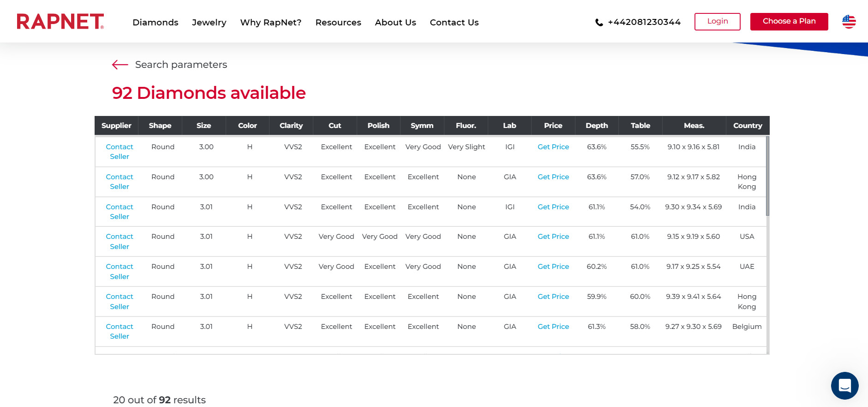The image size is (868, 407).
Task: Get Price for the UAE diamond
Action: 553,267
